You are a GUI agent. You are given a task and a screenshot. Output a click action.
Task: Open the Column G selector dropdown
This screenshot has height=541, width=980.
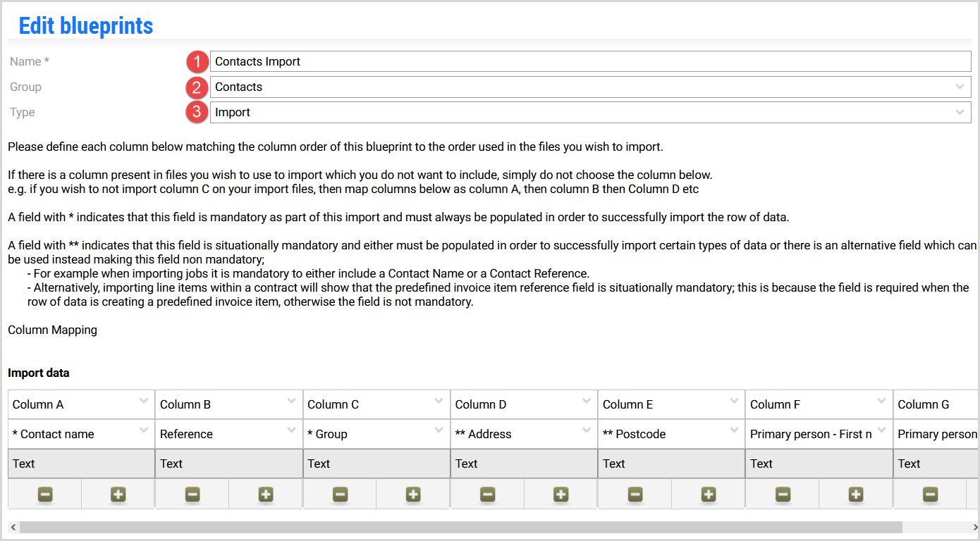click(x=936, y=404)
